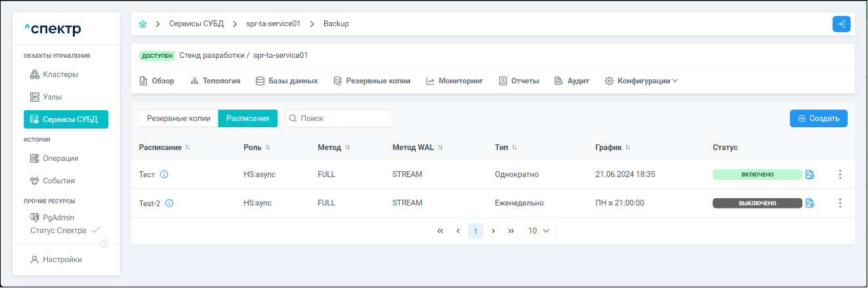The width and height of the screenshot is (868, 288).
Task: Click the home icon in breadcrumb
Action: (143, 24)
